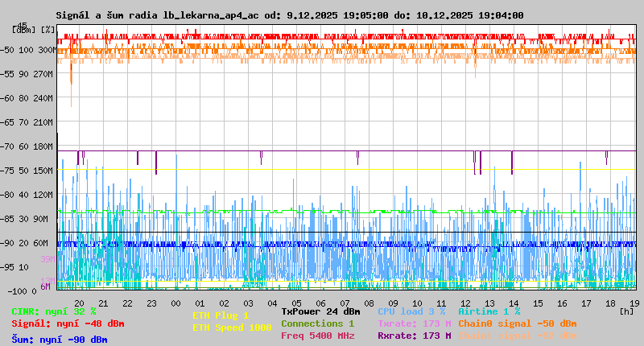Click the hour 23 mark on time axis

coord(151,303)
